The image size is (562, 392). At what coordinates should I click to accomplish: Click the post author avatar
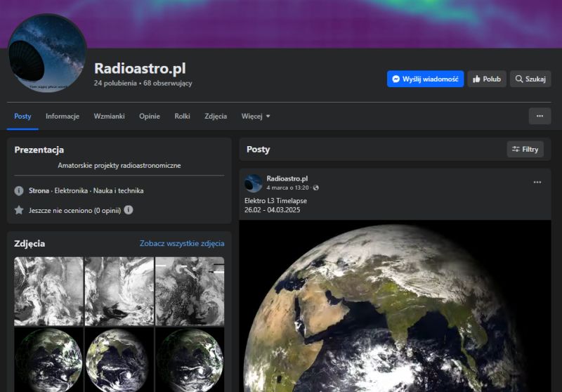pos(254,183)
